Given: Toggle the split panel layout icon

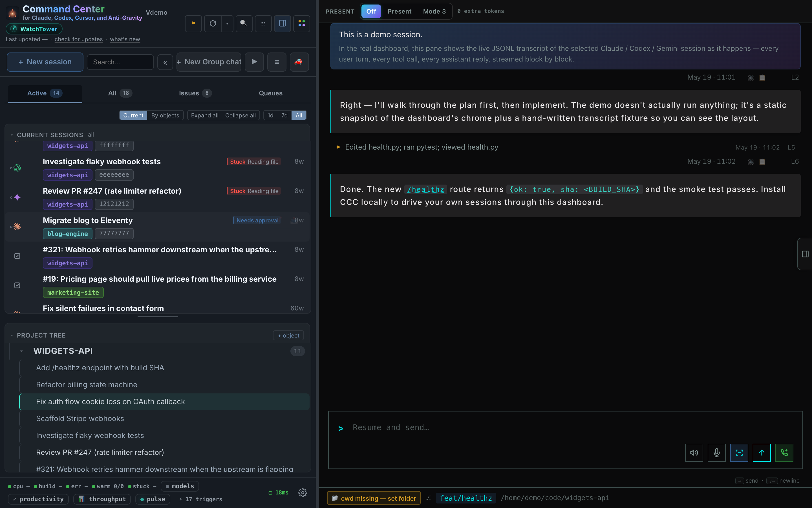Looking at the screenshot, I should click(x=283, y=23).
